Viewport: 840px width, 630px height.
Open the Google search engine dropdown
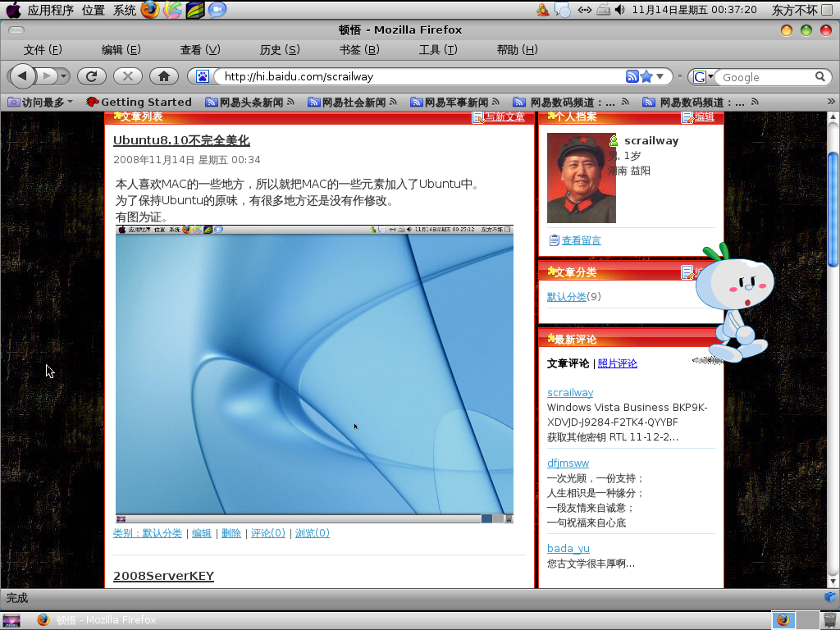click(x=703, y=76)
